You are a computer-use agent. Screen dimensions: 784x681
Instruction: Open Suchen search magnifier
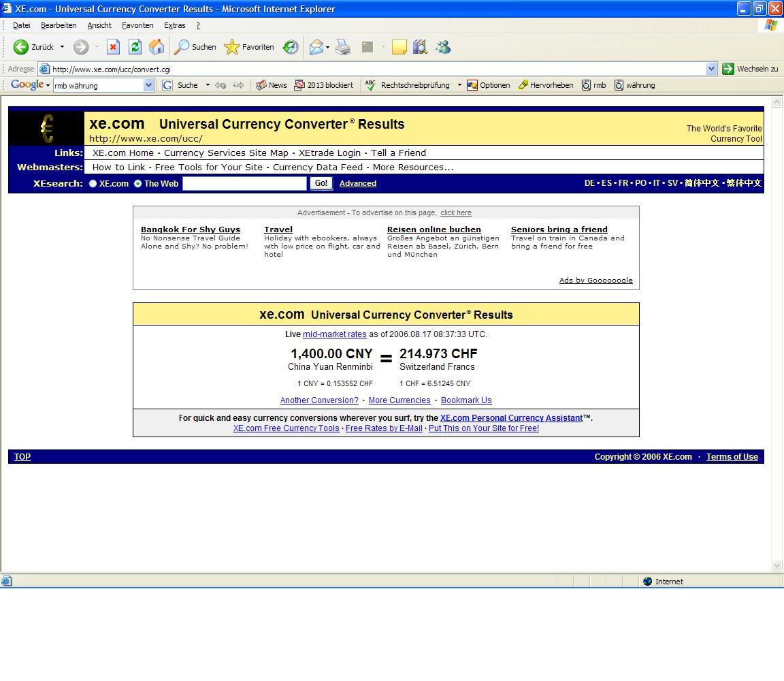195,47
